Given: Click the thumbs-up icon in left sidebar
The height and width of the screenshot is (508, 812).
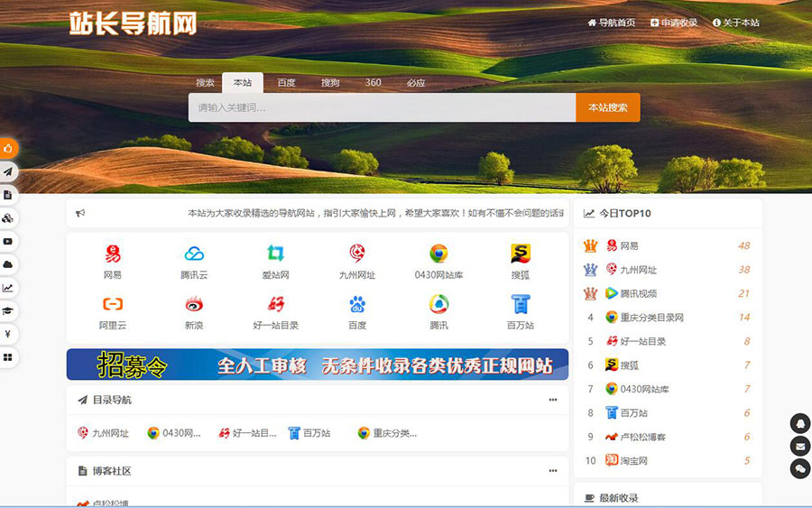Looking at the screenshot, I should [x=8, y=148].
